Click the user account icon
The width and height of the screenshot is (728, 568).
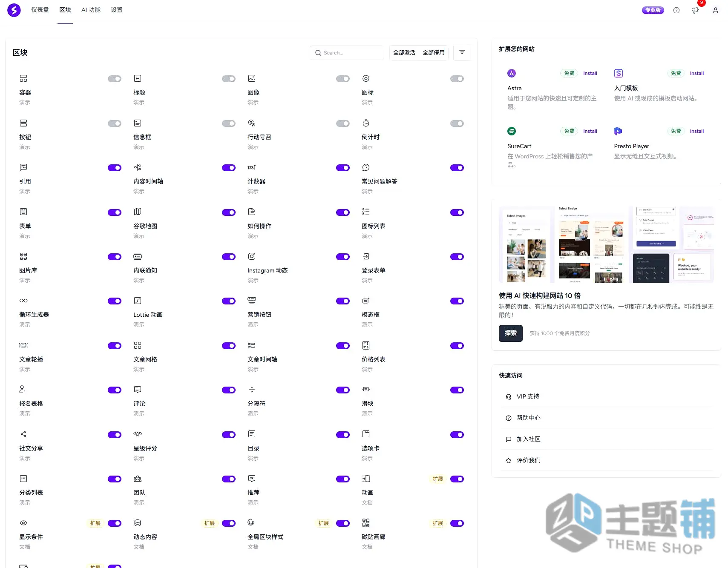(716, 10)
